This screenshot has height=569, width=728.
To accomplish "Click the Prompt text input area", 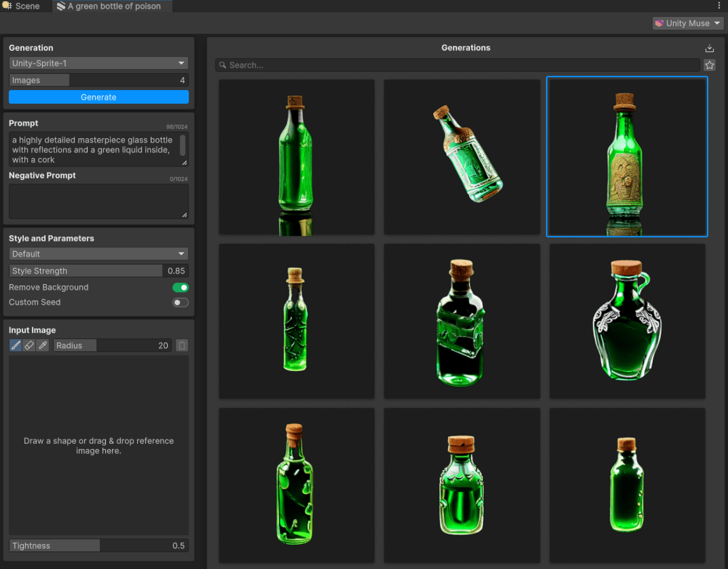I will point(97,150).
